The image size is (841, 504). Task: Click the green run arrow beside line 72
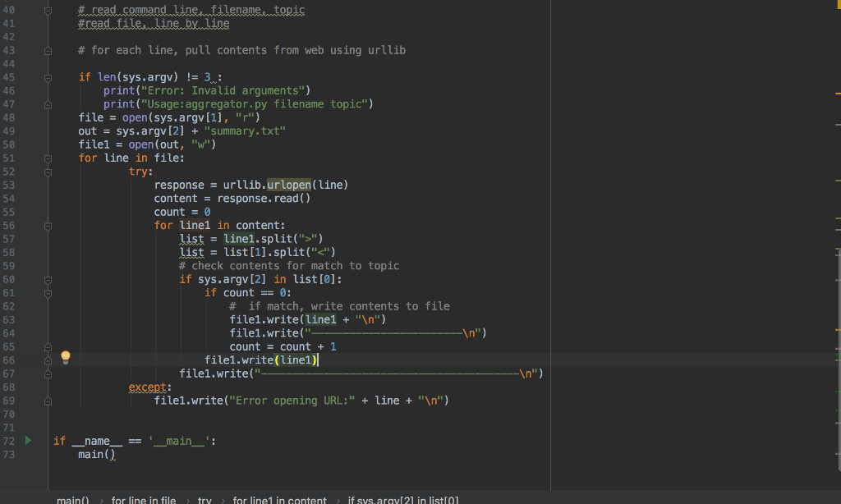(x=28, y=440)
